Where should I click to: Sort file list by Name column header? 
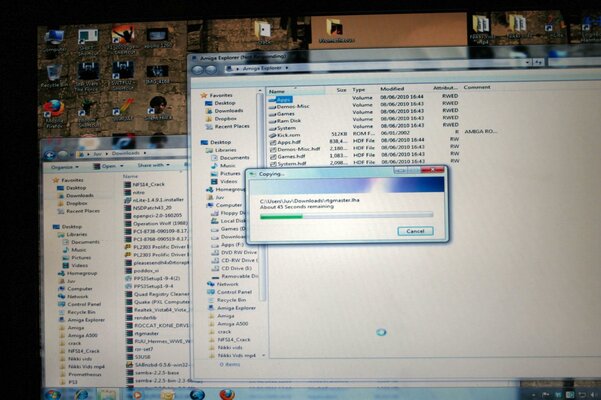click(278, 90)
